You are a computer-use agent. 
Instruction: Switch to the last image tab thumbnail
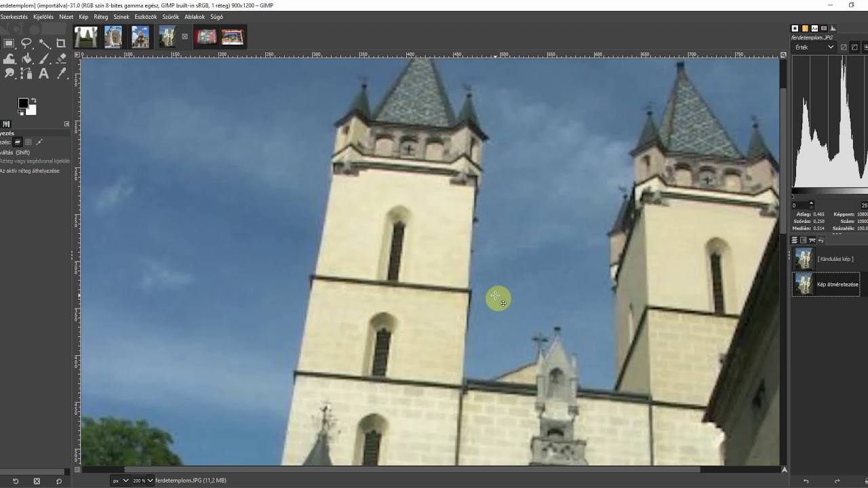[233, 37]
